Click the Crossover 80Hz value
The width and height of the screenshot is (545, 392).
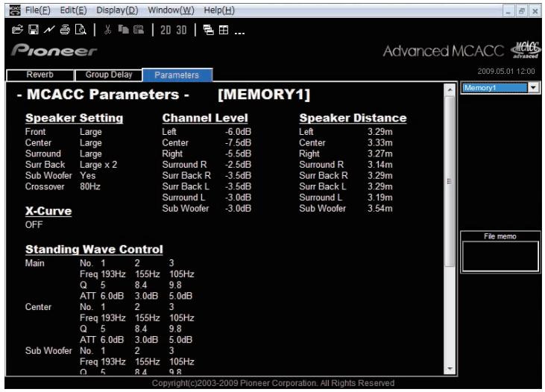90,186
